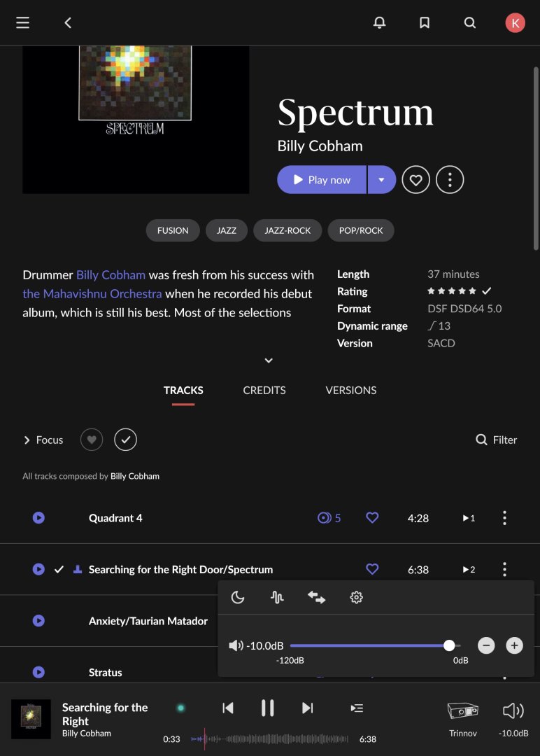Screen dimensions: 540x756
Task: Click the volume slider track
Action: click(x=375, y=645)
